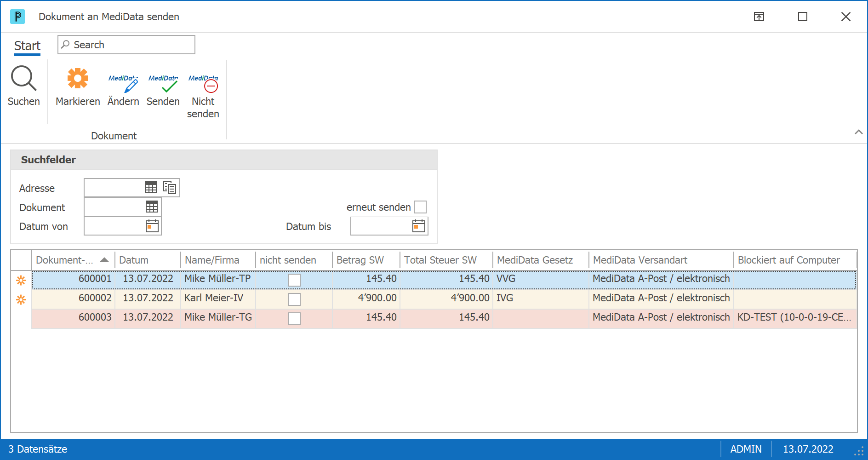Screen dimensions: 868x460
Task: Sort by the Dokument-... column header
Action: pos(73,260)
